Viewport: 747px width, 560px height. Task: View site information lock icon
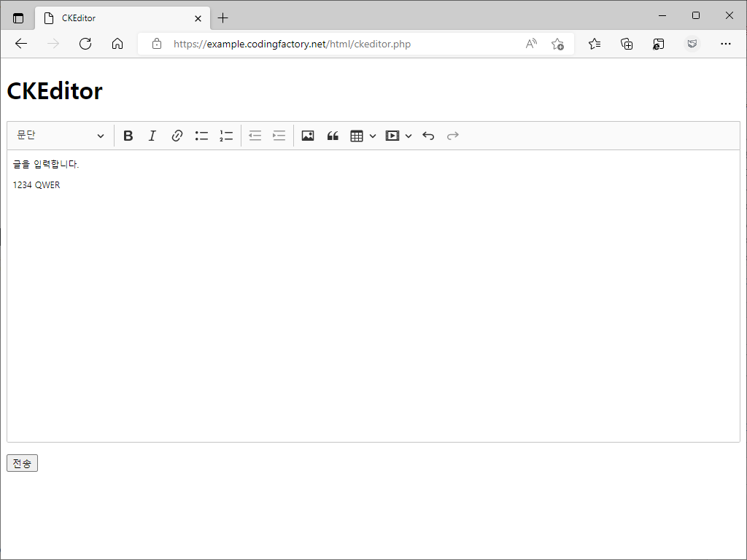156,44
